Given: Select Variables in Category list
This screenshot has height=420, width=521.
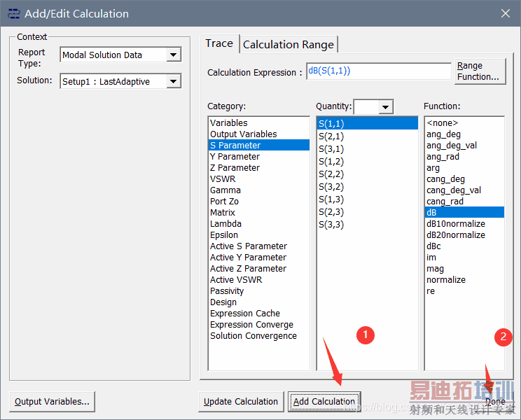Looking at the screenshot, I should tap(259, 122).
